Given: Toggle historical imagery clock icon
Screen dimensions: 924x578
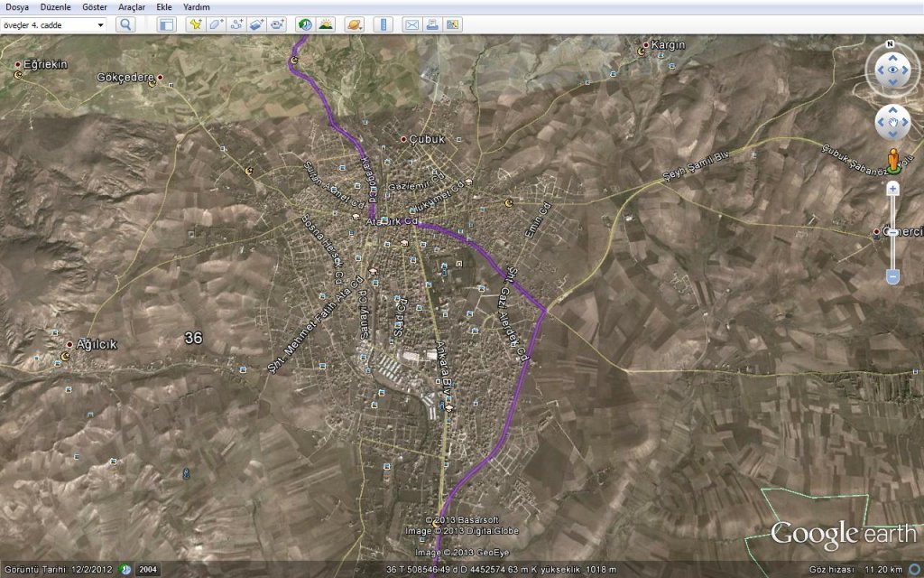Looking at the screenshot, I should [x=305, y=24].
